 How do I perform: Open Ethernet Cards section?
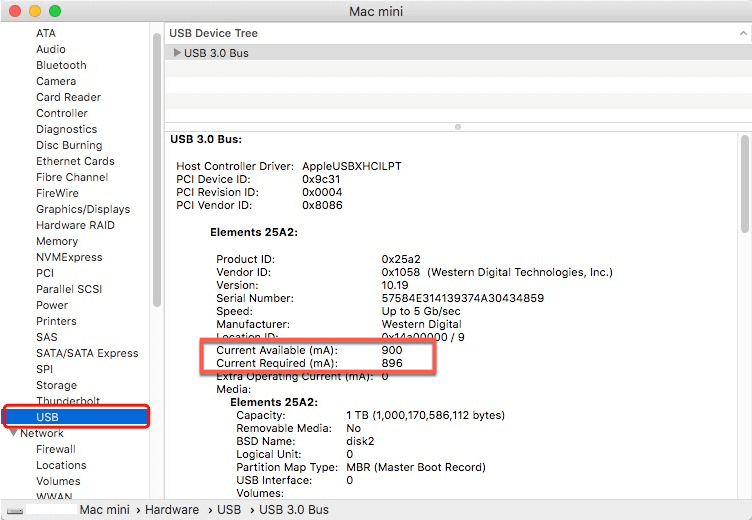tap(75, 161)
